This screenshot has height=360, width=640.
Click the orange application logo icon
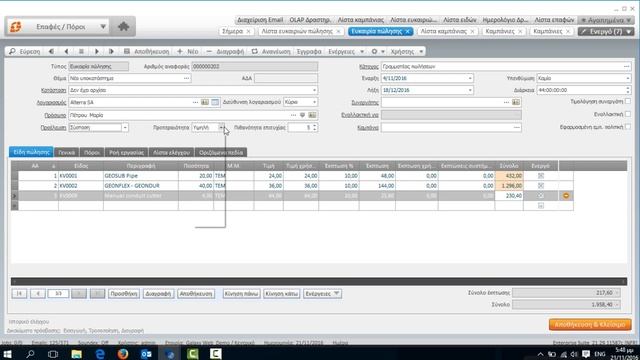tap(16, 27)
